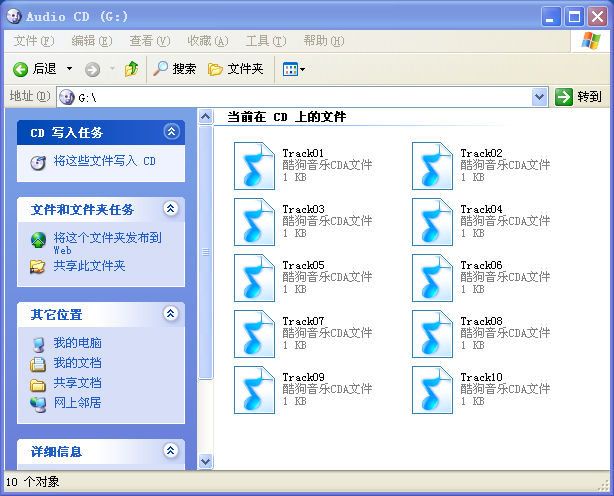Click 将这个文件夹发布到 Web link
The width and height of the screenshot is (614, 496).
(107, 243)
